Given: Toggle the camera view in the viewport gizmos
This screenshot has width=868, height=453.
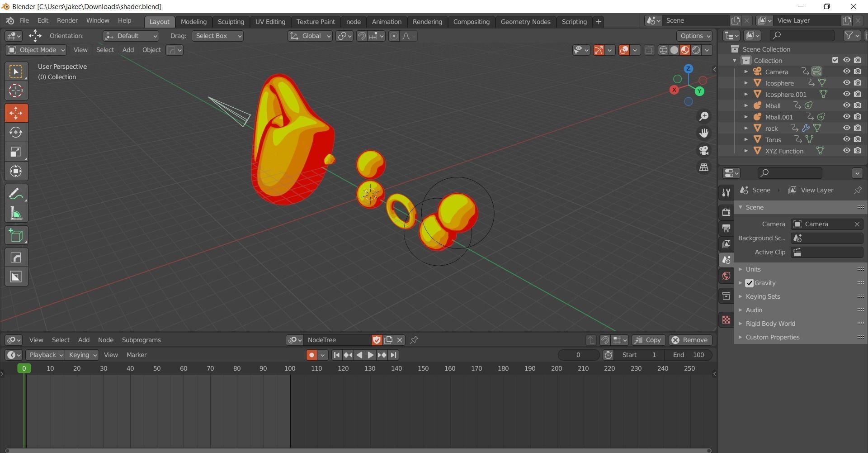Looking at the screenshot, I should click(x=704, y=150).
